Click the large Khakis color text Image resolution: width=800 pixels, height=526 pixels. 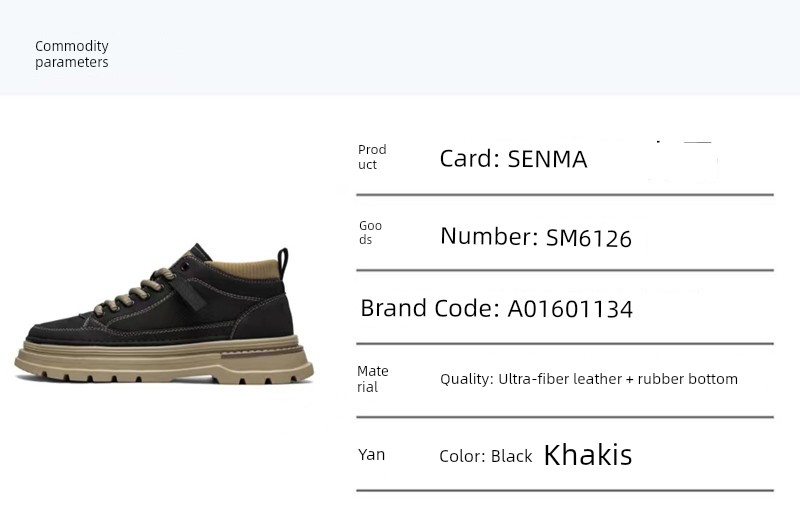tap(588, 455)
